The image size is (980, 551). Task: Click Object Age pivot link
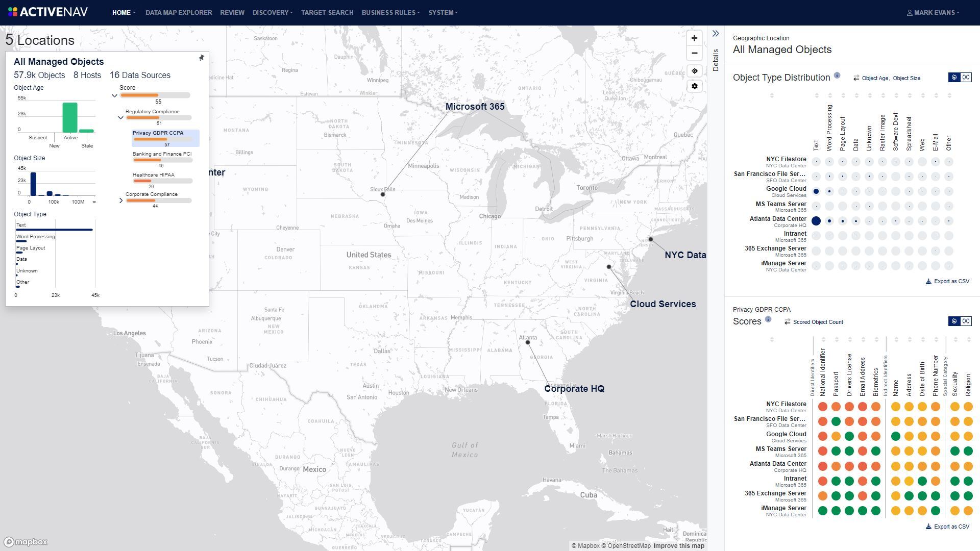pyautogui.click(x=875, y=78)
